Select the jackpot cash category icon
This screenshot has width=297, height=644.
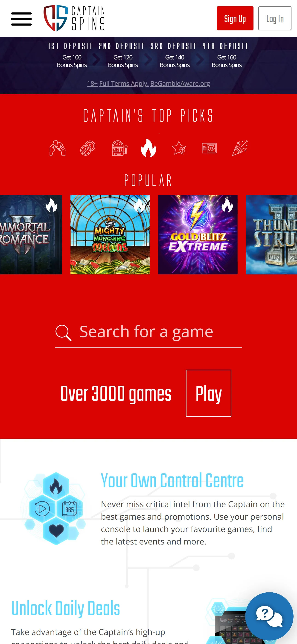pos(209,148)
